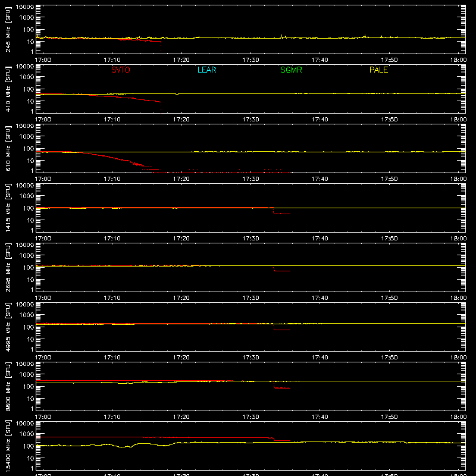Click 17:10 under the 245 MHz panel
The height and width of the screenshot is (476, 476).
pos(112,60)
